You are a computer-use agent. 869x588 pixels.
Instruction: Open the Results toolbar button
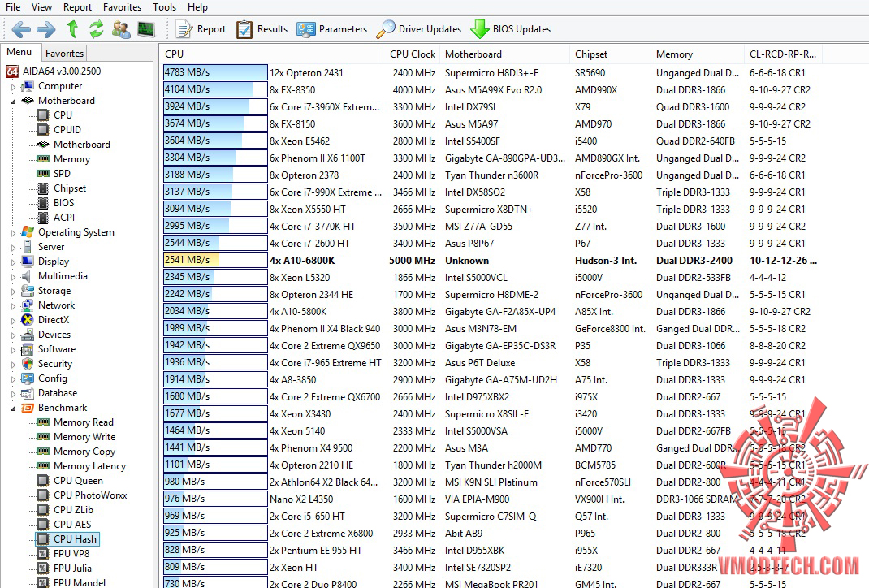tap(262, 29)
